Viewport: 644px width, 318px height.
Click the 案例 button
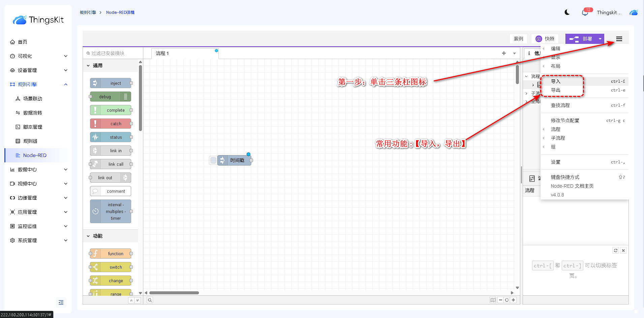[518, 39]
